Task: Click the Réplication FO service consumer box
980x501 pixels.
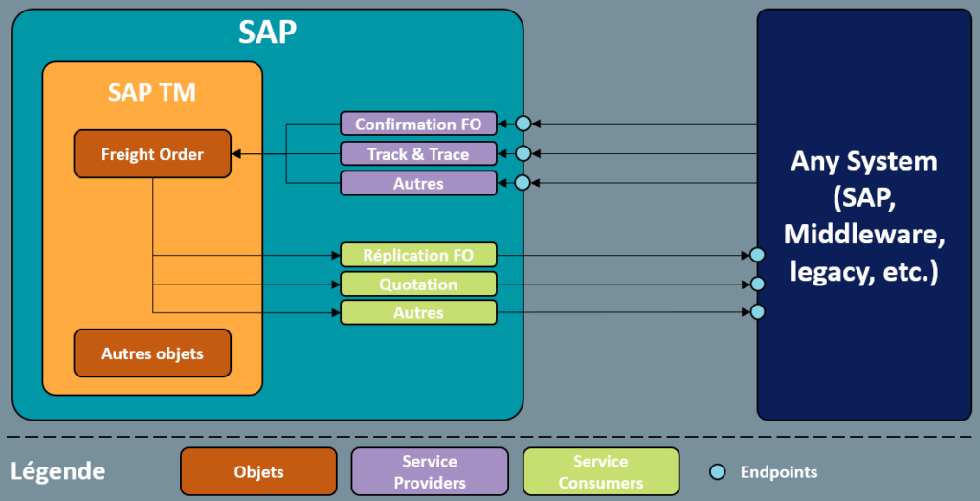Action: coord(419,255)
